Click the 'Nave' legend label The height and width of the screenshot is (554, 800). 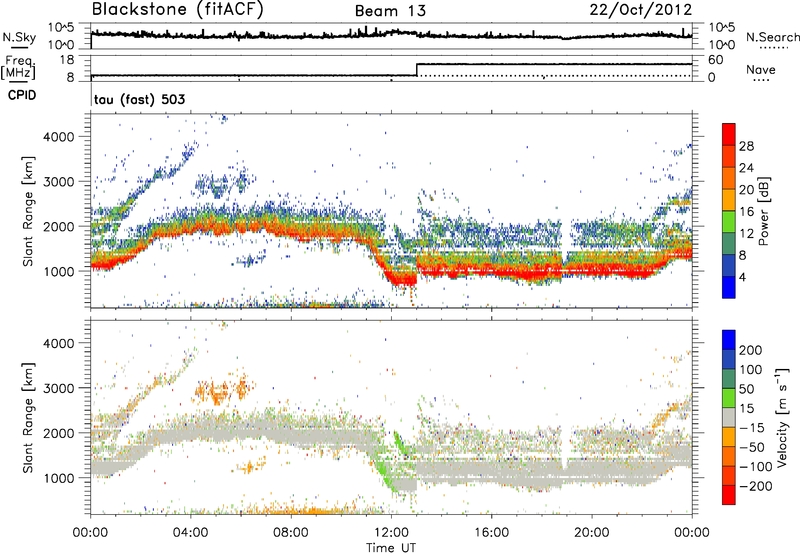pos(761,69)
